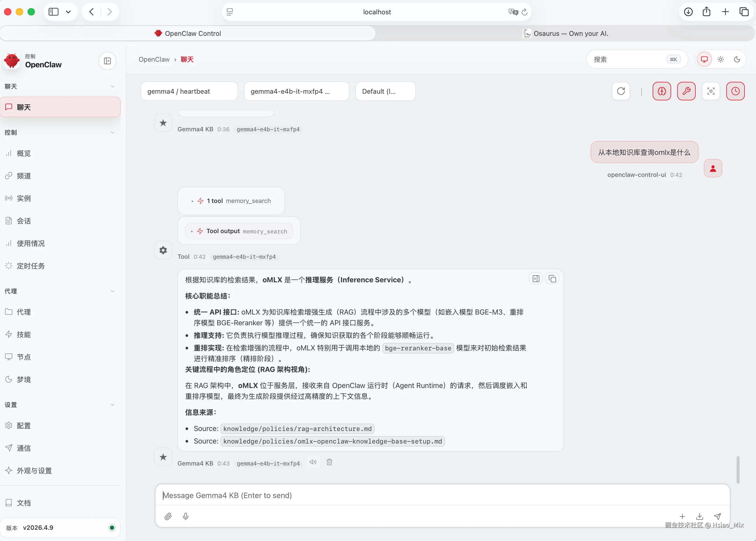Open the clock history icon
Viewport: 756px width, 541px height.
735,91
